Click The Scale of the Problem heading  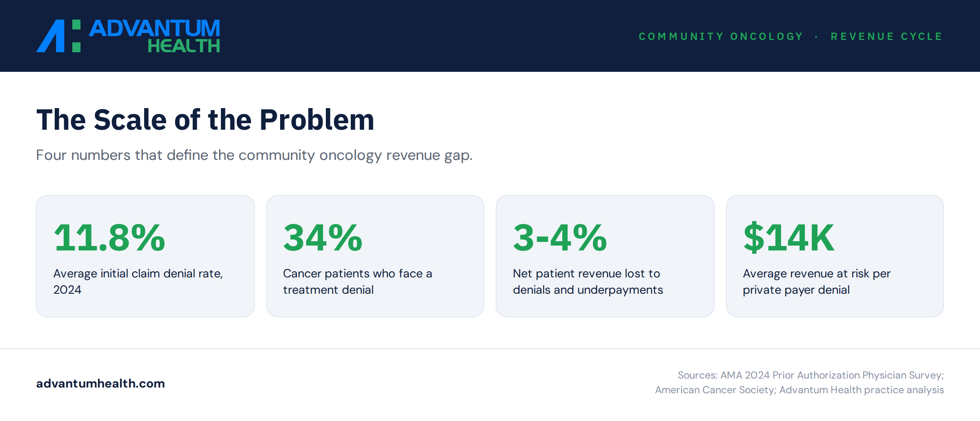point(205,120)
